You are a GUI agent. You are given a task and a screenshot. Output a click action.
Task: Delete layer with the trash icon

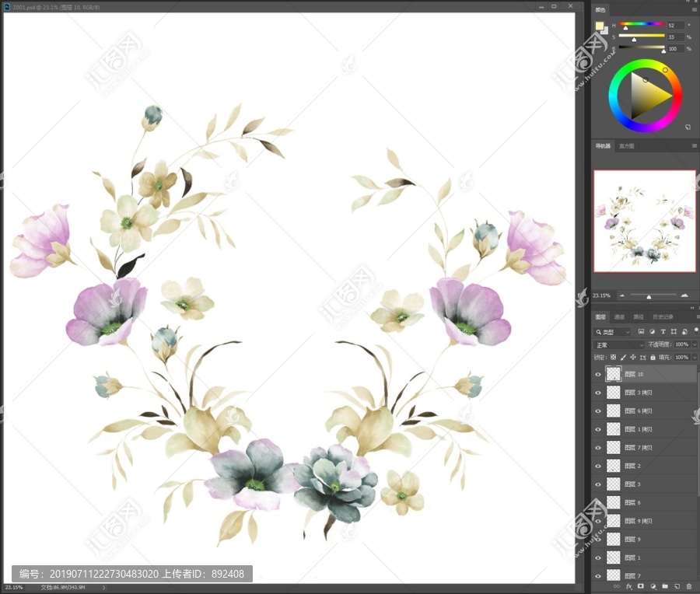tap(689, 586)
